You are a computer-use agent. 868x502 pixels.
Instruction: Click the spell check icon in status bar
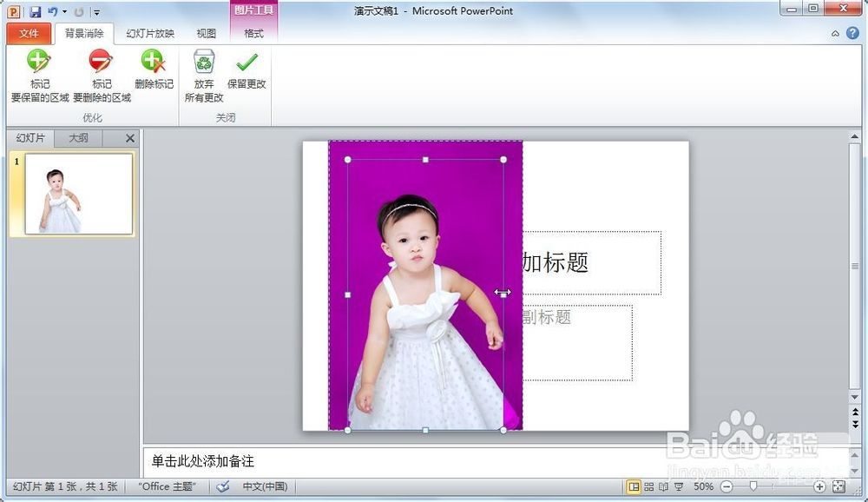tap(223, 486)
